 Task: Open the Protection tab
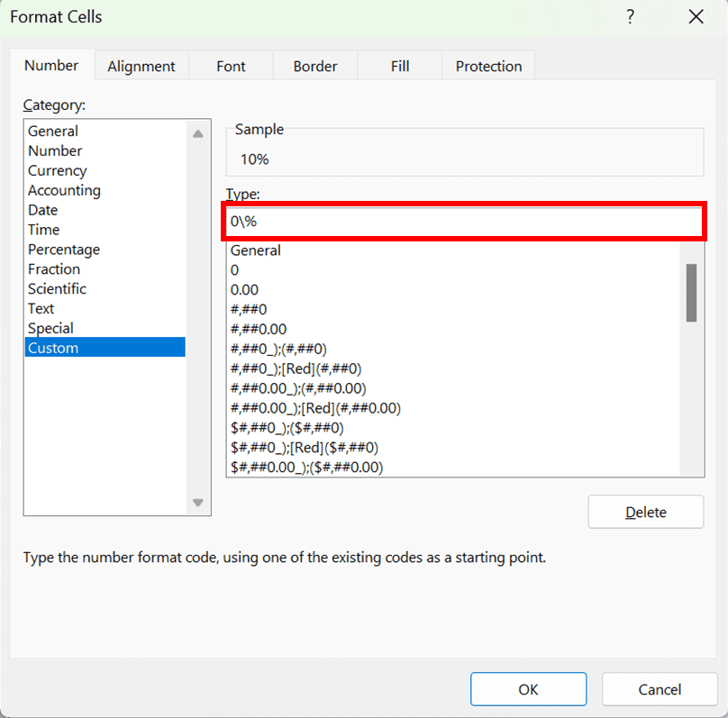tap(488, 67)
